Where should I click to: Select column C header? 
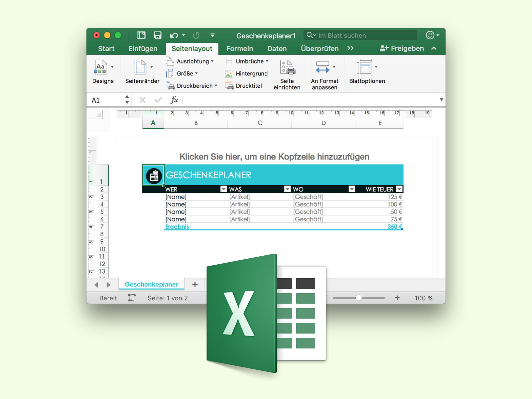(260, 123)
